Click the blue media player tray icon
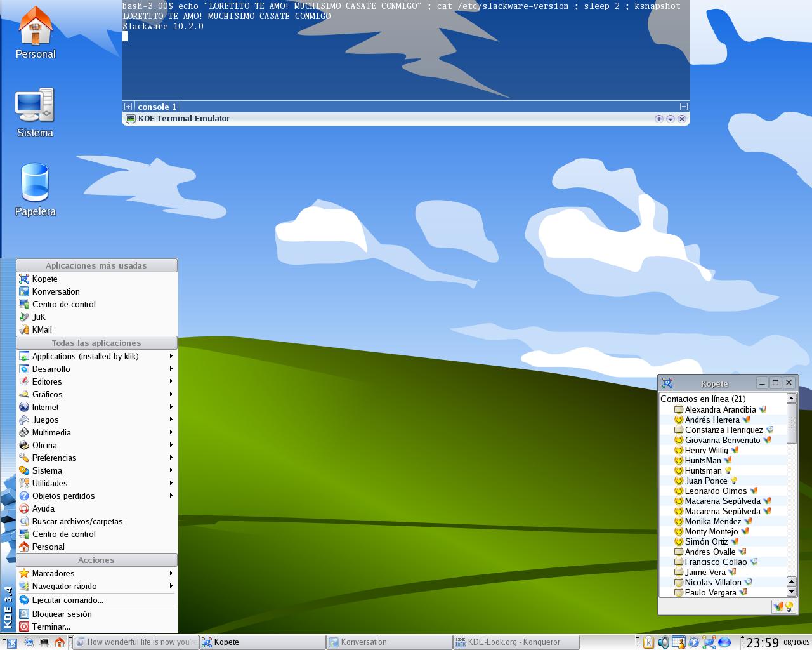This screenshot has height=650, width=812. (x=694, y=642)
